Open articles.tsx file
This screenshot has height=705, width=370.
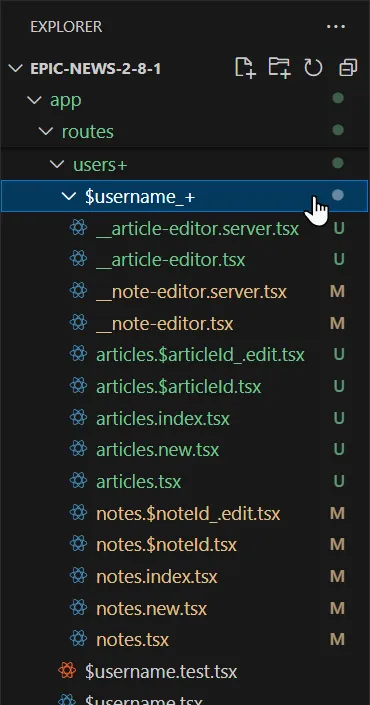pyautogui.click(x=138, y=482)
